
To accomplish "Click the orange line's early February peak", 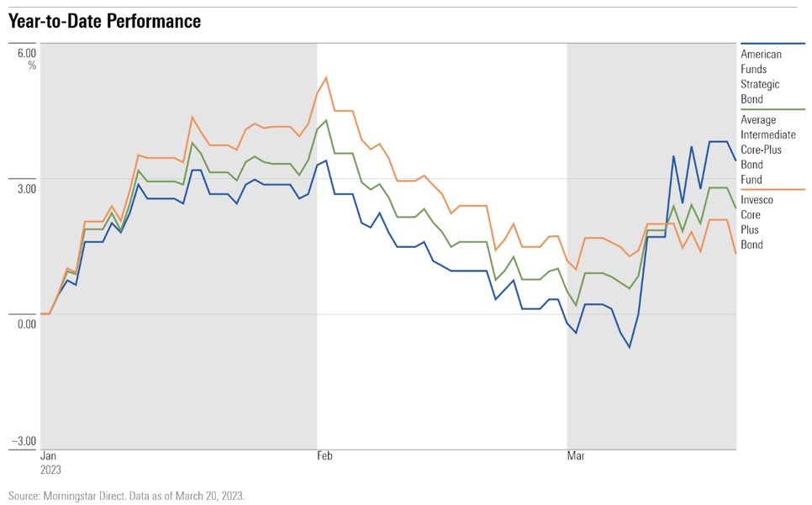I will point(325,77).
